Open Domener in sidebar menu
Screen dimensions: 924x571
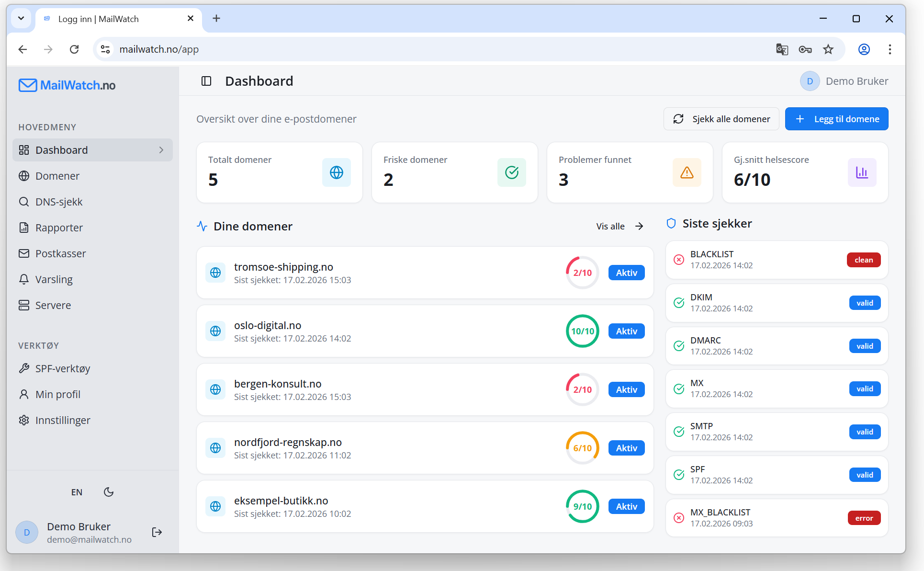point(57,176)
